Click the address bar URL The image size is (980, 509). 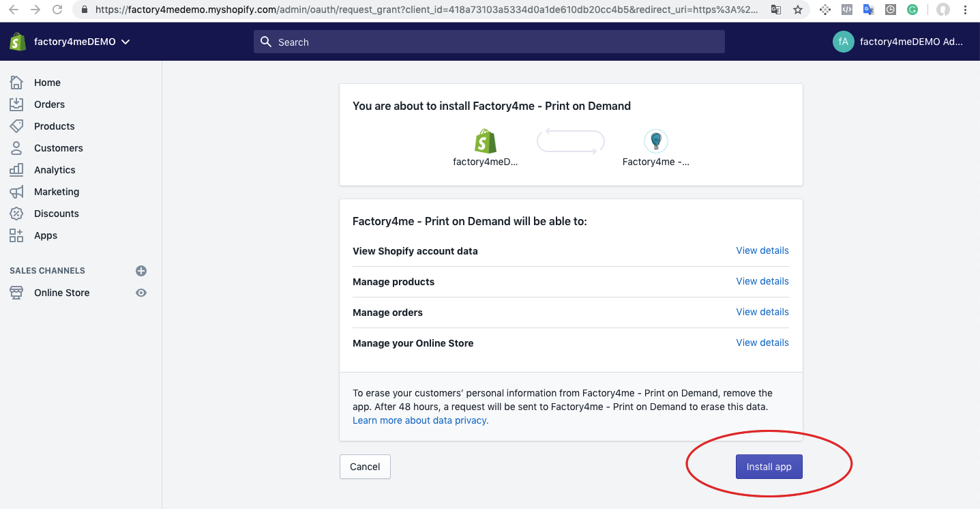[x=426, y=10]
